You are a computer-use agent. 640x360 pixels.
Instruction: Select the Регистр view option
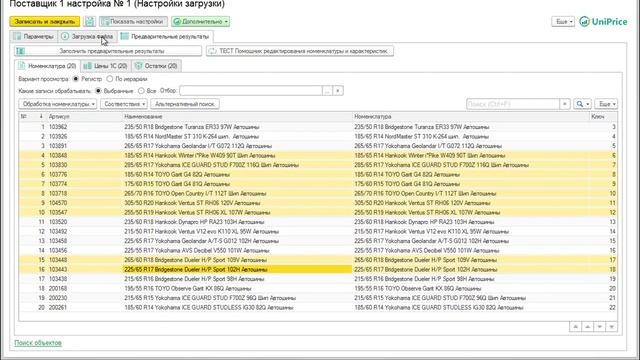(x=76, y=79)
